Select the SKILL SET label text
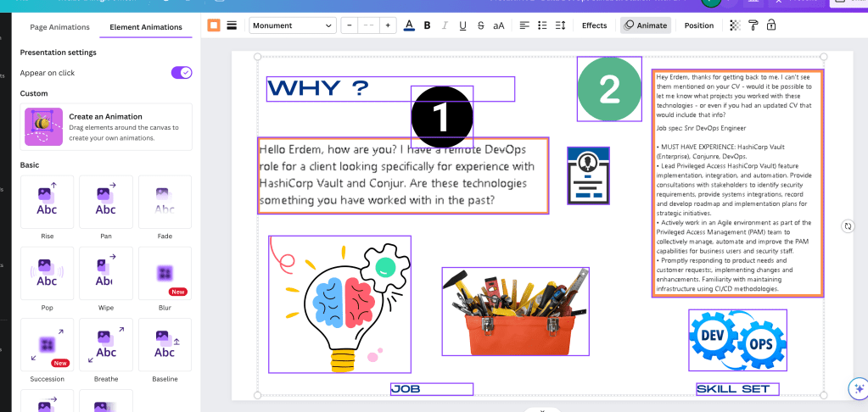Image resolution: width=868 pixels, height=412 pixels. tap(737, 389)
